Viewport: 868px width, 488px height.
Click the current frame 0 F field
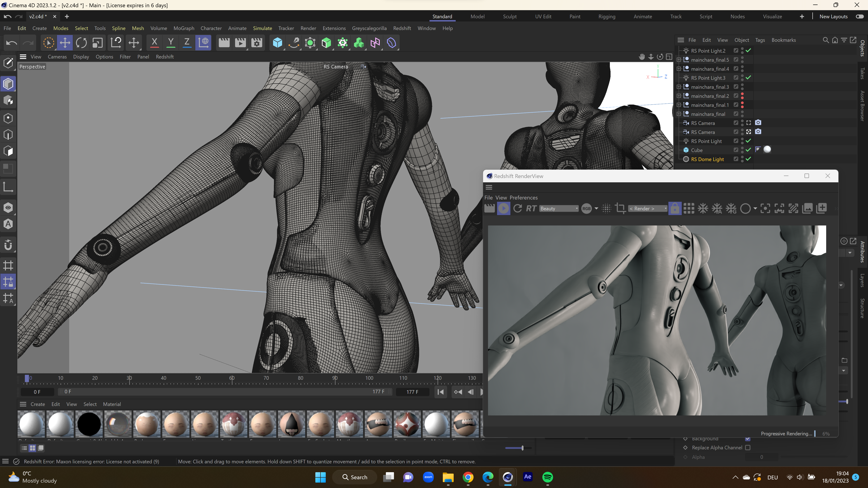[x=37, y=392]
